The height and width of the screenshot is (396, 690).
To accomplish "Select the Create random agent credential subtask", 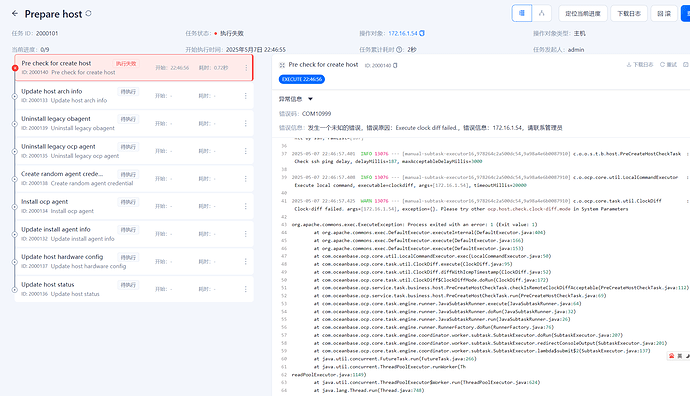I will coord(134,178).
